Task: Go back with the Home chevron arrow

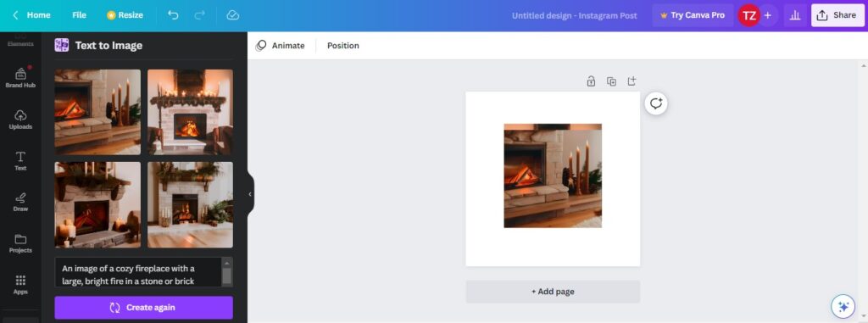Action: click(15, 15)
